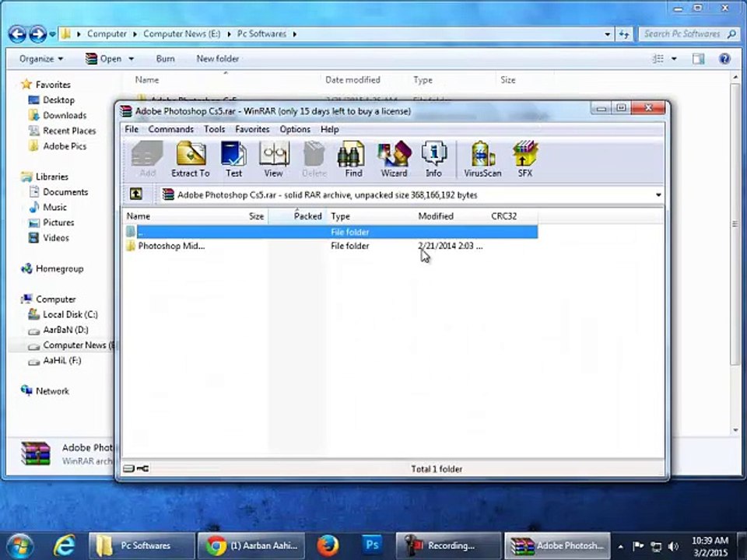747x560 pixels.
Task: Open Explorer help question mark icon
Action: pos(724,58)
